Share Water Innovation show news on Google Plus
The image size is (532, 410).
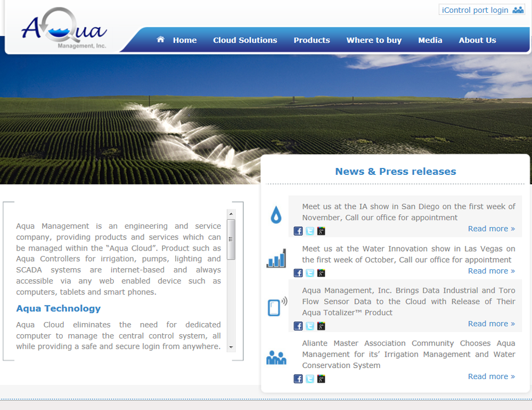click(321, 273)
